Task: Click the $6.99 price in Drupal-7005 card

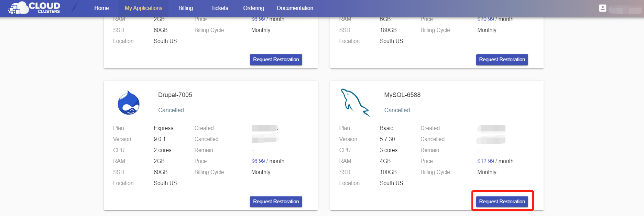Action: pos(258,161)
